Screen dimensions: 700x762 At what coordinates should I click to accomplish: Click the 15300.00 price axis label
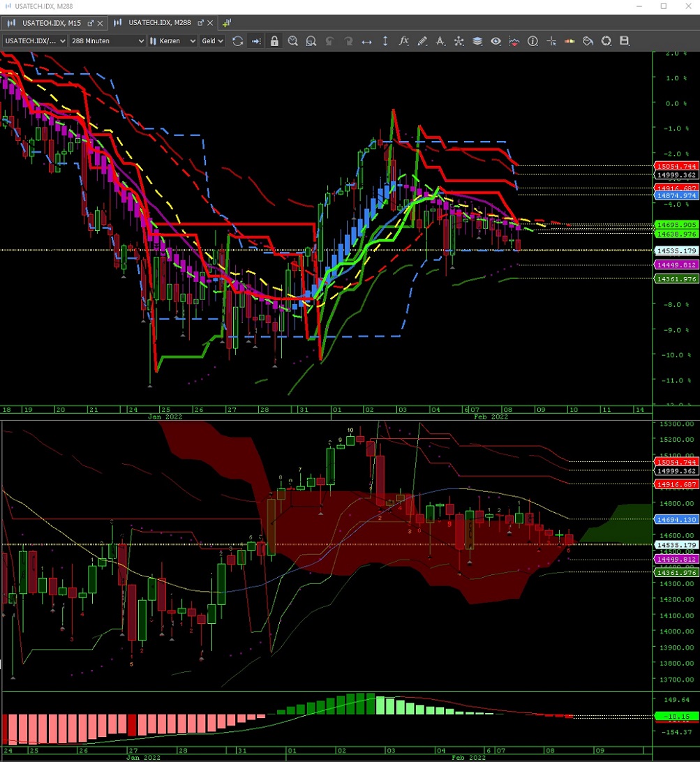[x=677, y=424]
